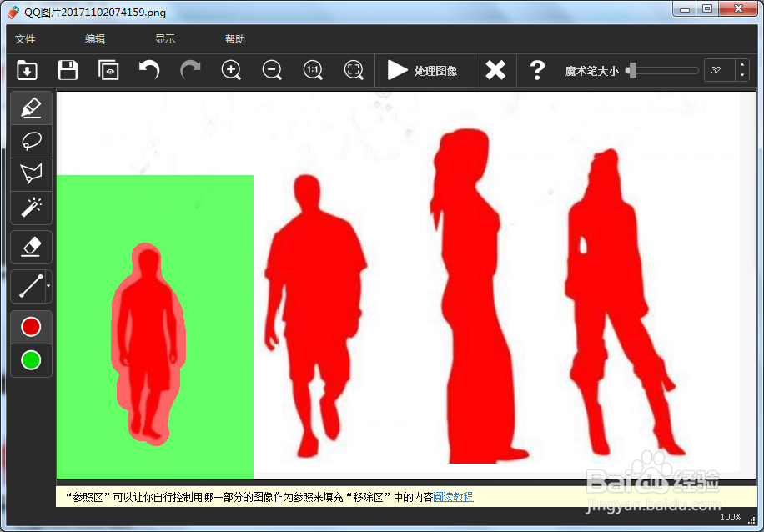The image size is (764, 532).
Task: Open the 编辑 menu
Action: click(x=95, y=39)
